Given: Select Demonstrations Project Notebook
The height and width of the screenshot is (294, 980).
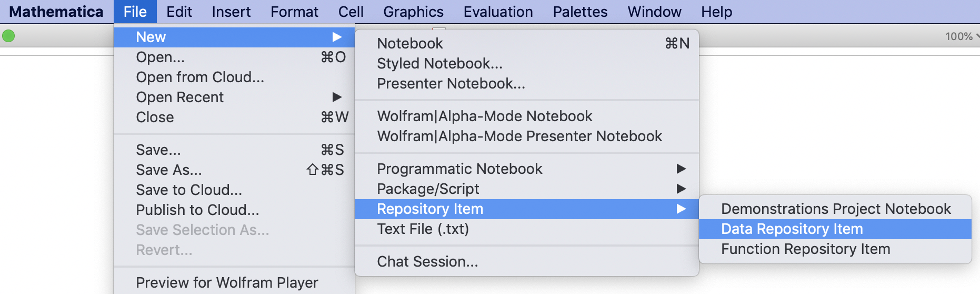Looking at the screenshot, I should (x=835, y=209).
